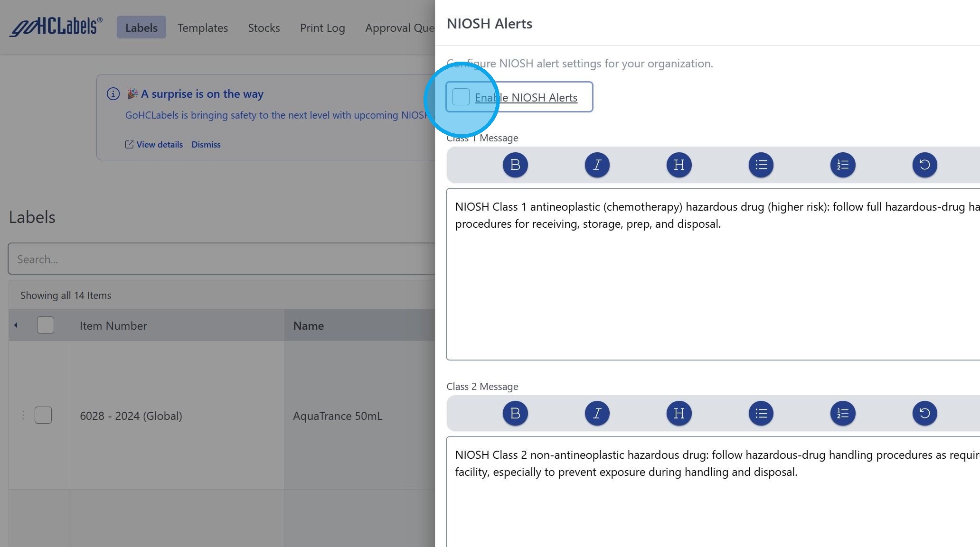Image resolution: width=980 pixels, height=547 pixels.
Task: Check the select-all checkbox in table header
Action: point(46,325)
